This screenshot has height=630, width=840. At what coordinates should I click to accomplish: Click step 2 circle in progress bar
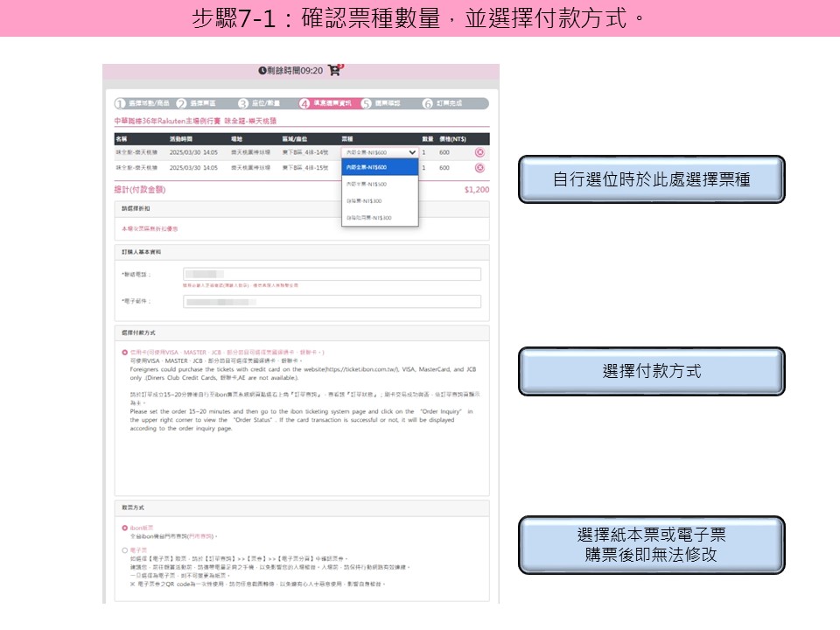coord(182,103)
